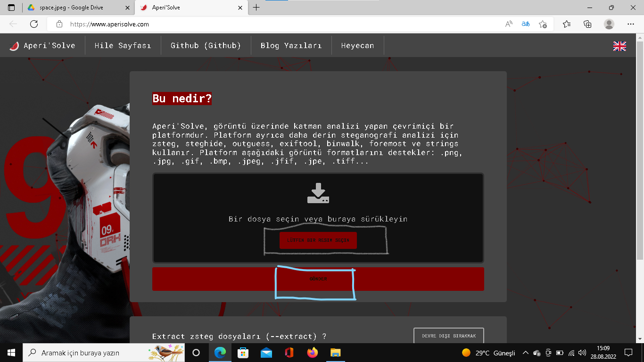
Task: Select the Aperi'Solve browser tab
Action: coord(191,8)
